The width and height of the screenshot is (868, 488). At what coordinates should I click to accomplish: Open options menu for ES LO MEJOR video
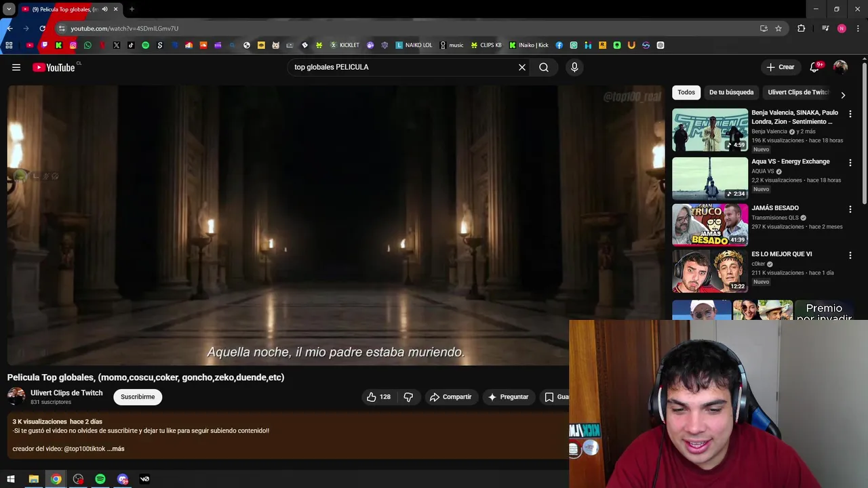[850, 256]
